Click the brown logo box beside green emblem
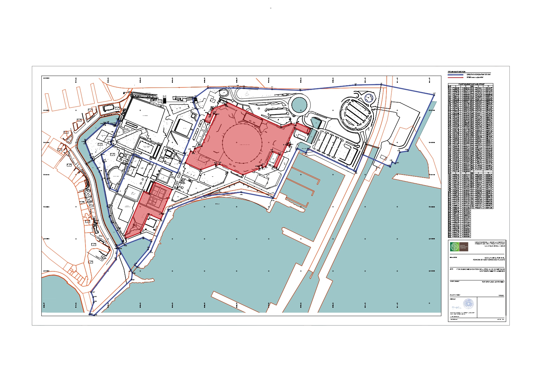The height and width of the screenshot is (392, 541). coord(464,247)
